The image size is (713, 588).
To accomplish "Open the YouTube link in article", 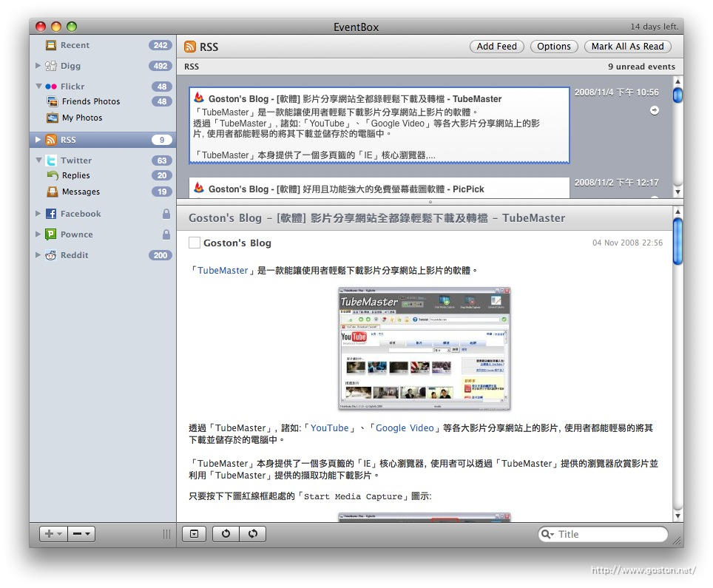I will pyautogui.click(x=330, y=428).
